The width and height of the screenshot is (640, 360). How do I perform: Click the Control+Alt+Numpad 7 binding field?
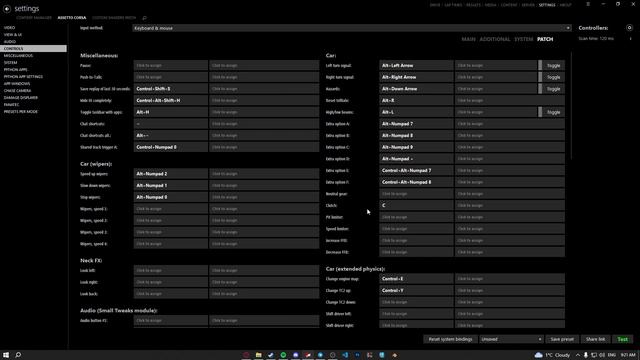pyautogui.click(x=416, y=171)
